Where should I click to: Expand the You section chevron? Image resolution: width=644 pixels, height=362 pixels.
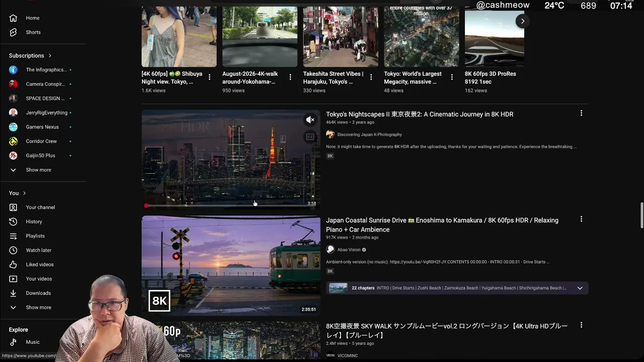[24, 193]
